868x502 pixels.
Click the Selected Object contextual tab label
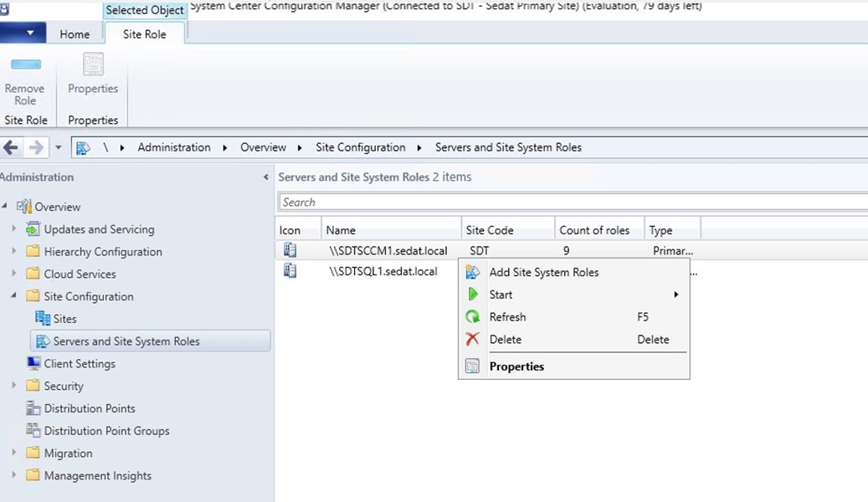[x=145, y=10]
